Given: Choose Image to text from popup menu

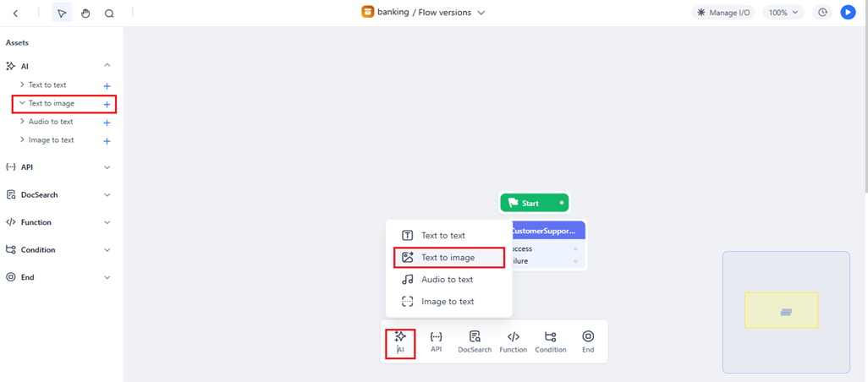Looking at the screenshot, I should click(447, 302).
